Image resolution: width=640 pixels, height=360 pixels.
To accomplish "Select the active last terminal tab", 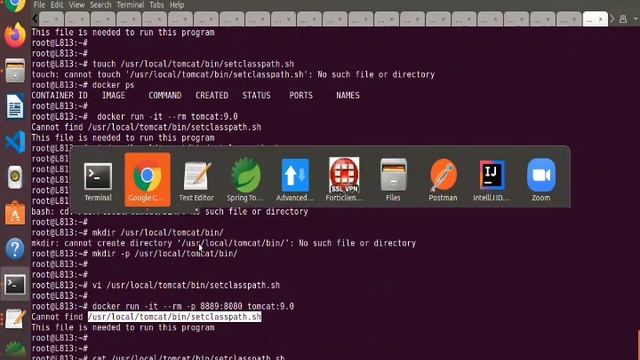I will 595,19.
